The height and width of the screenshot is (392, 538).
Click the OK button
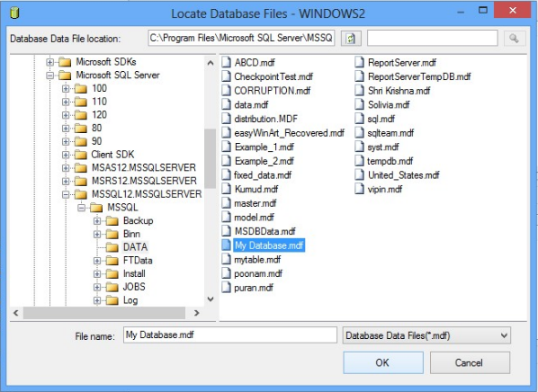383,362
